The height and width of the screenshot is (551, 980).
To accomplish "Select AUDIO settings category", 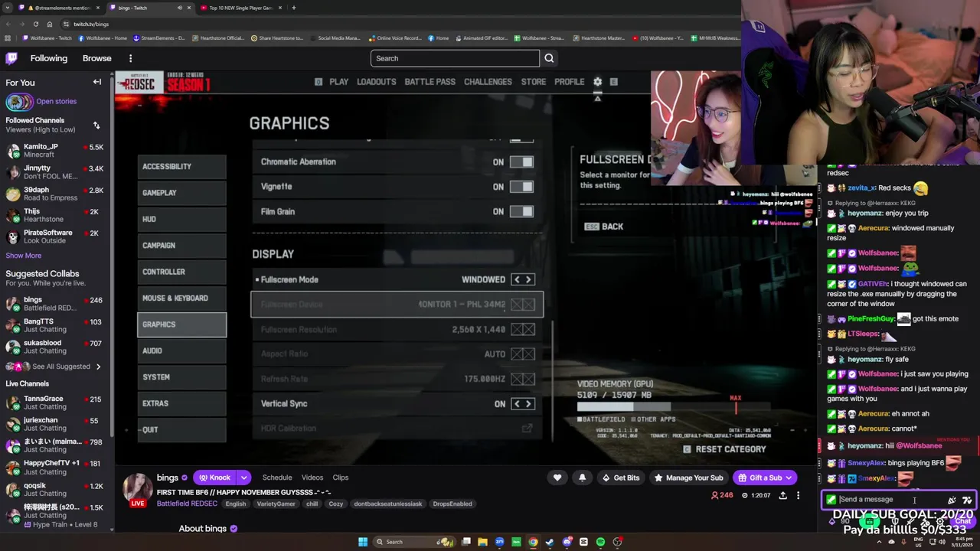I will pos(181,350).
